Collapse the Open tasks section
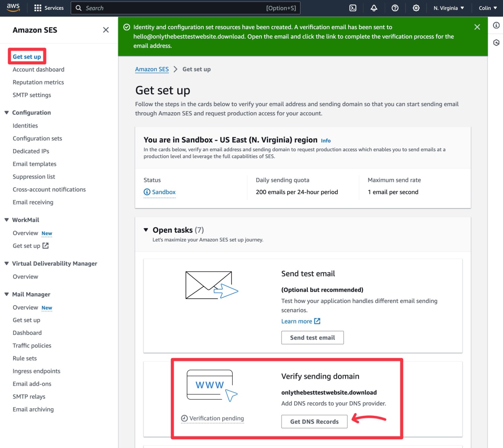 coord(146,230)
